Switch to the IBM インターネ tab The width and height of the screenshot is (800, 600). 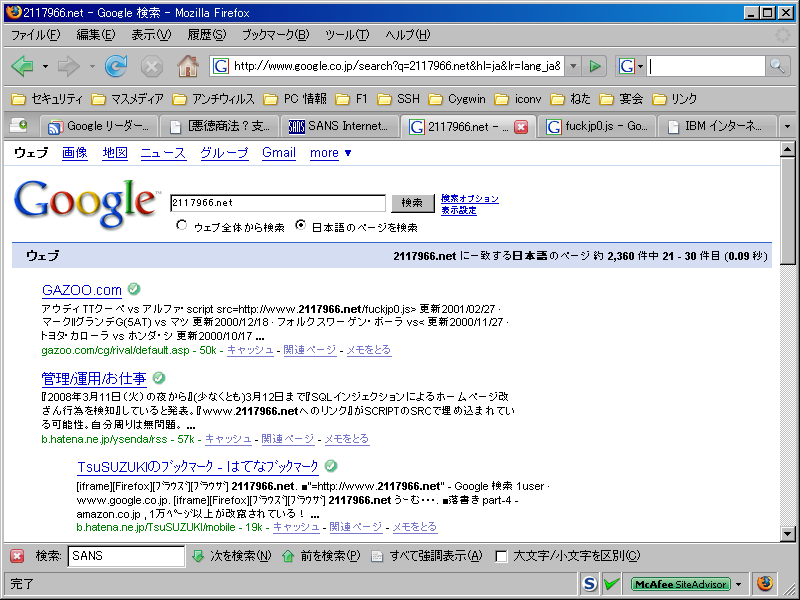point(717,126)
